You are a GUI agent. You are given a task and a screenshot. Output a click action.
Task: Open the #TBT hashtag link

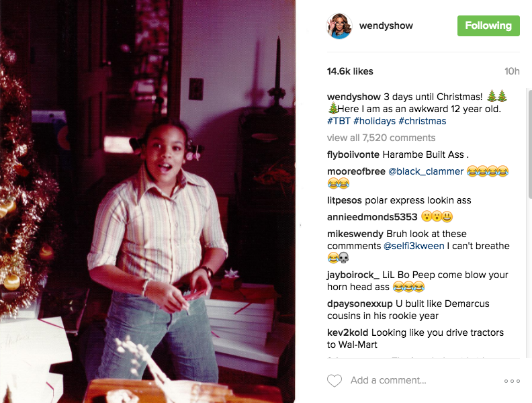(x=339, y=121)
